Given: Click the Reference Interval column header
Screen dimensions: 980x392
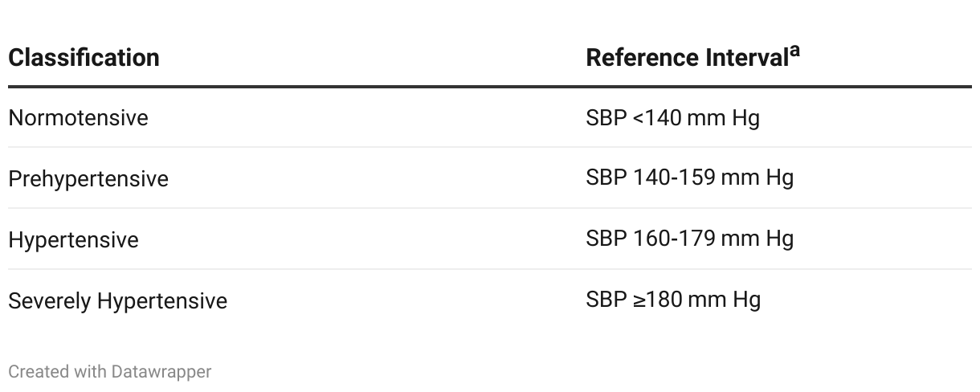Looking at the screenshot, I should click(x=687, y=58).
